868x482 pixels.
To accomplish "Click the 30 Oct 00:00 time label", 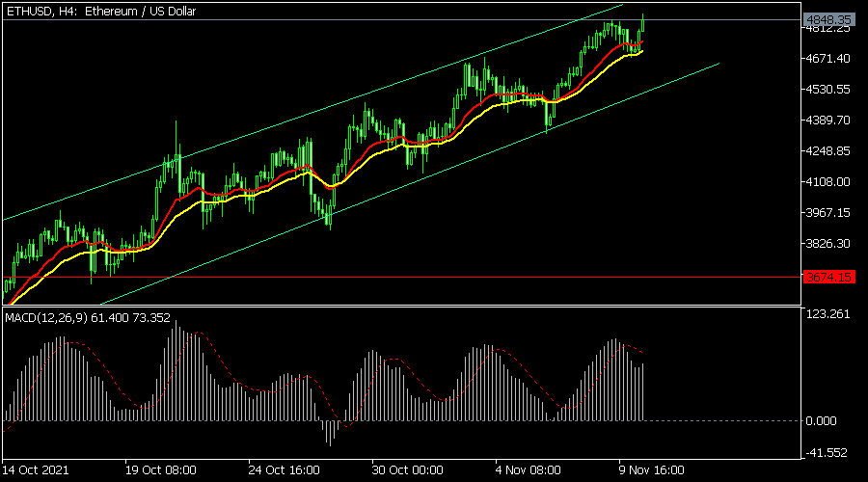I will point(407,470).
